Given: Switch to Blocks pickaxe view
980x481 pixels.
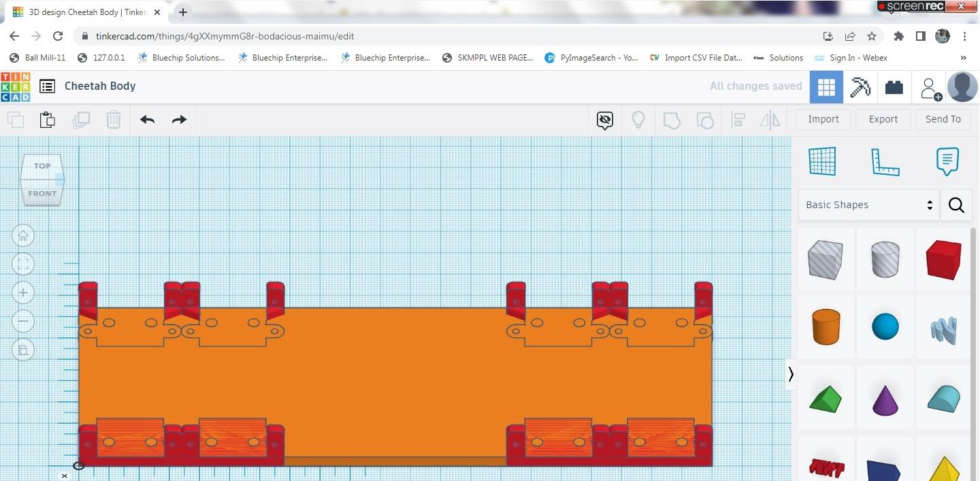Looking at the screenshot, I should [860, 87].
